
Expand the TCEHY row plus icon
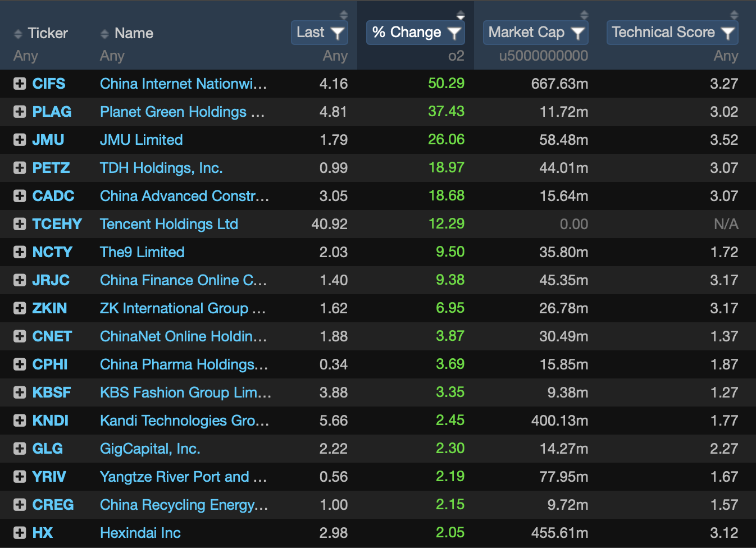(20, 224)
